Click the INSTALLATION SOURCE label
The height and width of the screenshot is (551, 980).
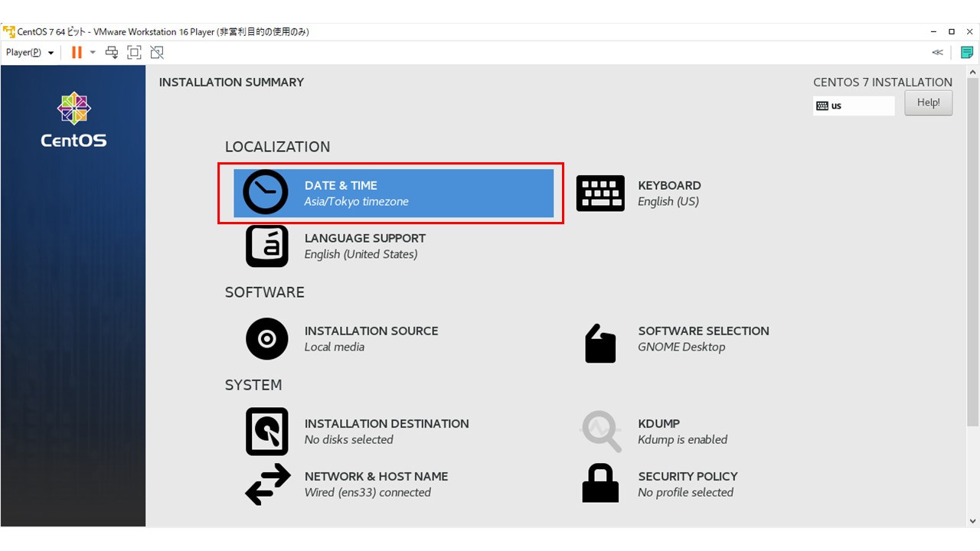tap(371, 331)
